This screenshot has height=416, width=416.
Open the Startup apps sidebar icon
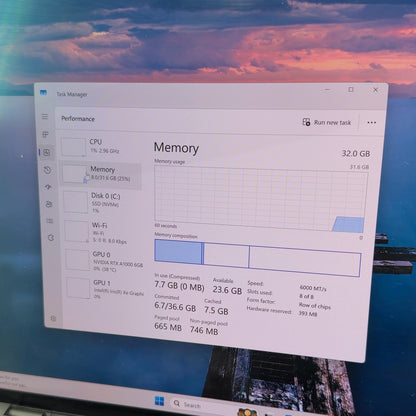pos(48,187)
